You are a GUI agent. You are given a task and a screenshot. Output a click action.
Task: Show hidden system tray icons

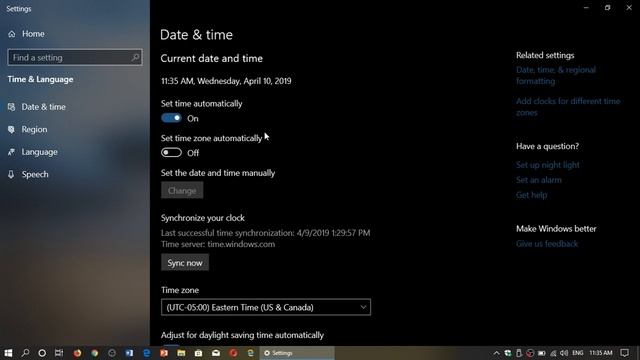pyautogui.click(x=496, y=353)
